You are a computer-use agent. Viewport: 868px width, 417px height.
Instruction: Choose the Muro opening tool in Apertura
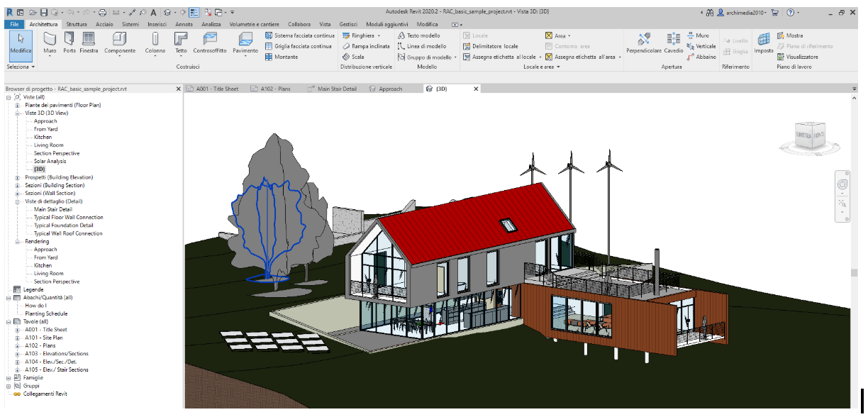(698, 35)
